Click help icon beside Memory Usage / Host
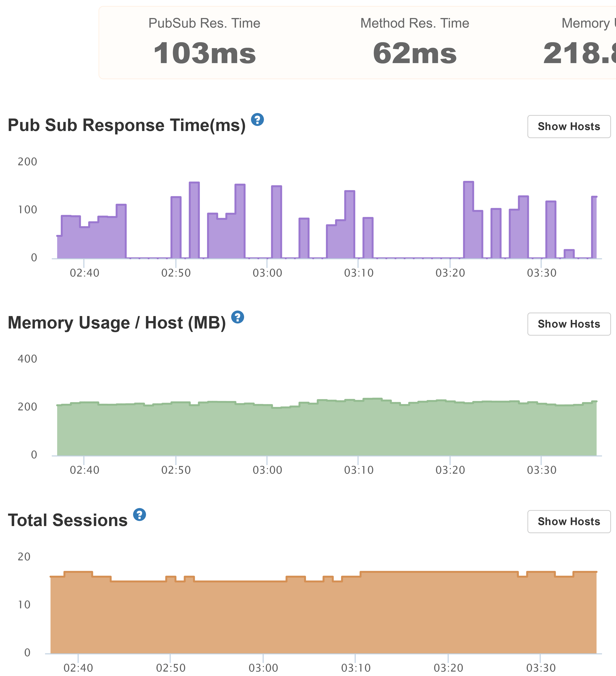 [x=238, y=317]
